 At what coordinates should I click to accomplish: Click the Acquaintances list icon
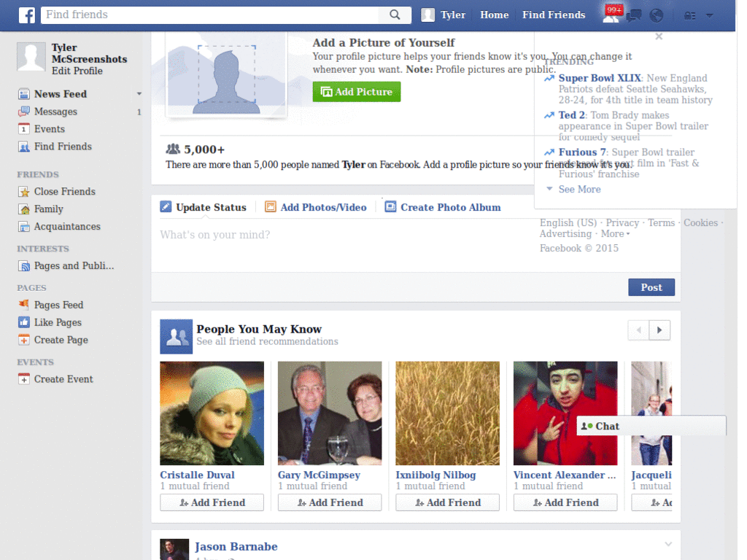(x=24, y=227)
